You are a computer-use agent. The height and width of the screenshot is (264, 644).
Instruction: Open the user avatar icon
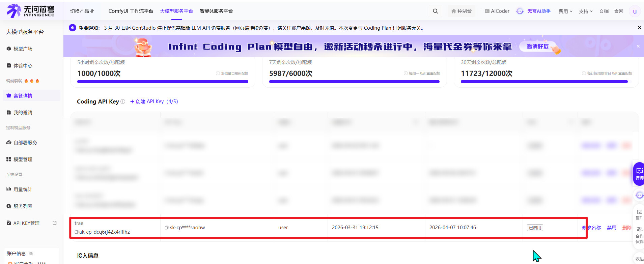(635, 11)
